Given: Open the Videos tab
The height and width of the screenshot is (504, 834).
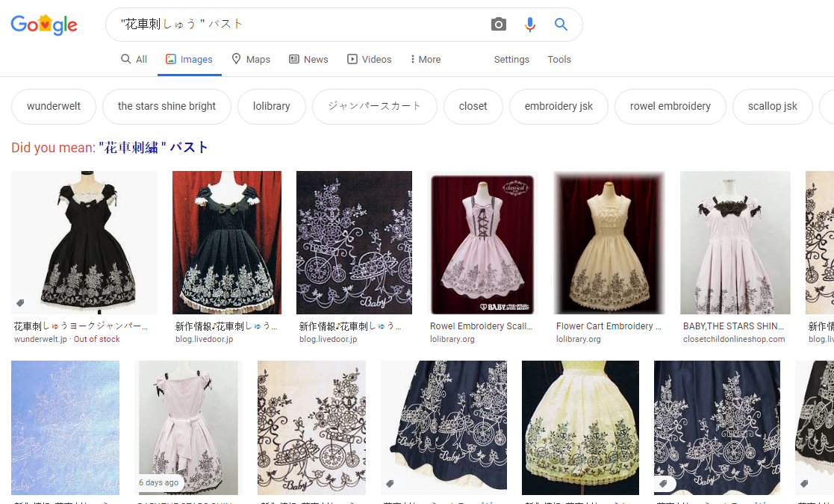Looking at the screenshot, I should (369, 60).
